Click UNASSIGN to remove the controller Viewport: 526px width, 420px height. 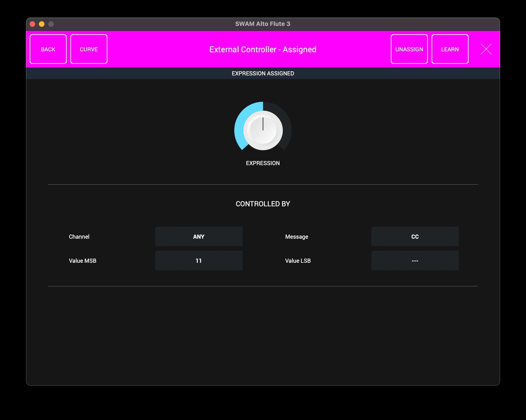(409, 49)
